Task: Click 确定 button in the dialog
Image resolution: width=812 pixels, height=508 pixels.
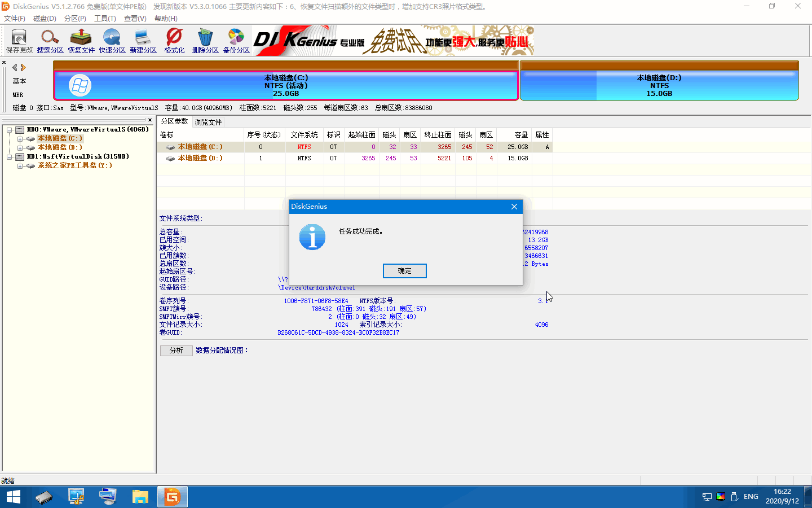Action: (404, 271)
